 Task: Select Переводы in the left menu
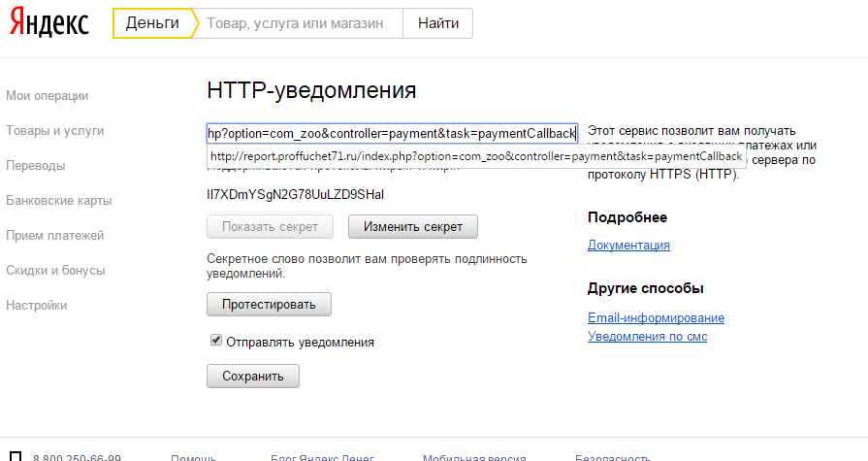(36, 166)
